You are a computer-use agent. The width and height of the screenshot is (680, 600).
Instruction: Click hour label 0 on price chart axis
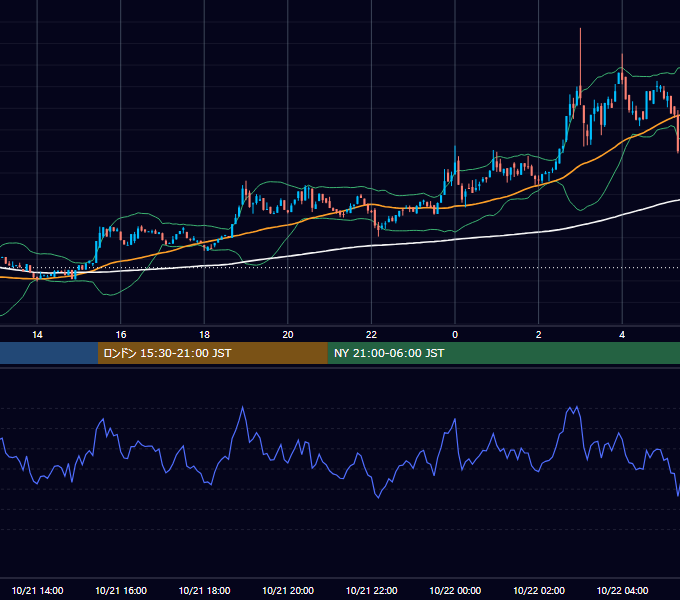pyautogui.click(x=455, y=335)
